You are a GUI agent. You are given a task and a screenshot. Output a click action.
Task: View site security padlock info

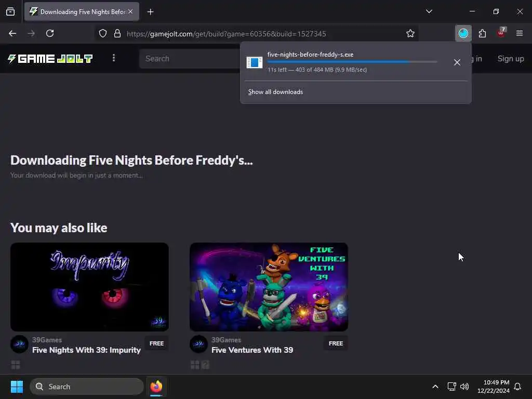click(x=117, y=33)
